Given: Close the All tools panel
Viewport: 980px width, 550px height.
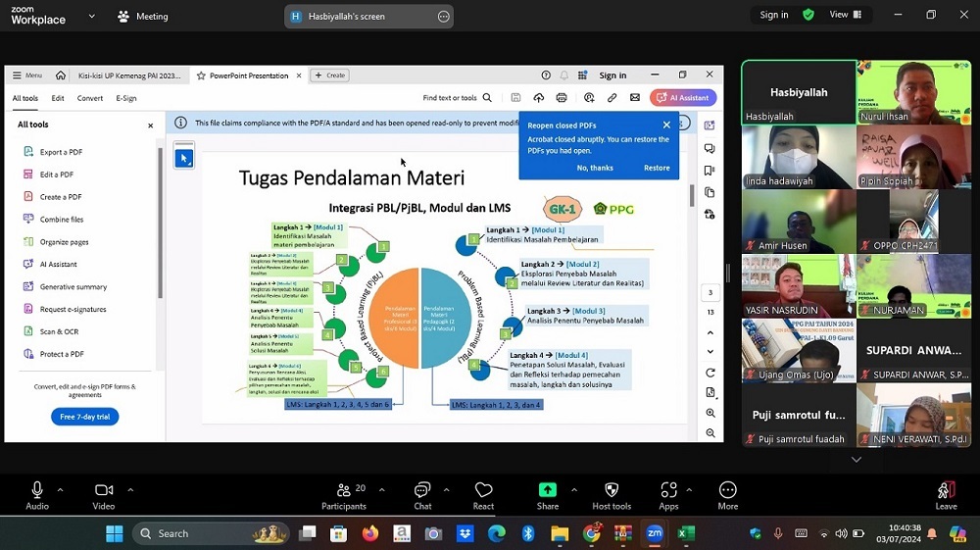Looking at the screenshot, I should pyautogui.click(x=150, y=125).
